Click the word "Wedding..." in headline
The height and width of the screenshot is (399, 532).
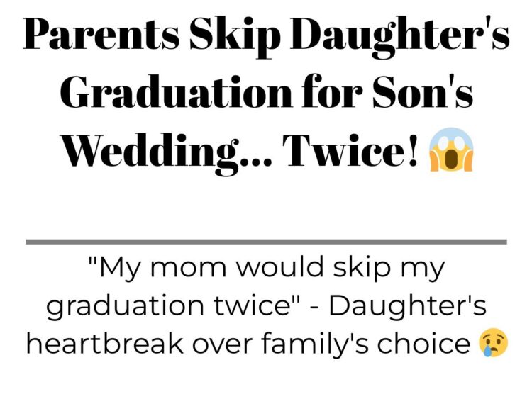point(167,152)
